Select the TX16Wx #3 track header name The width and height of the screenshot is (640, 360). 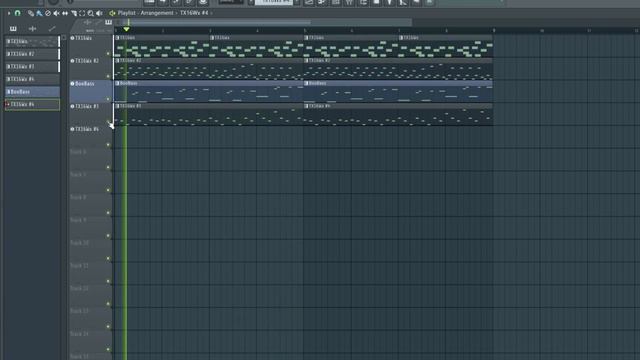87,107
